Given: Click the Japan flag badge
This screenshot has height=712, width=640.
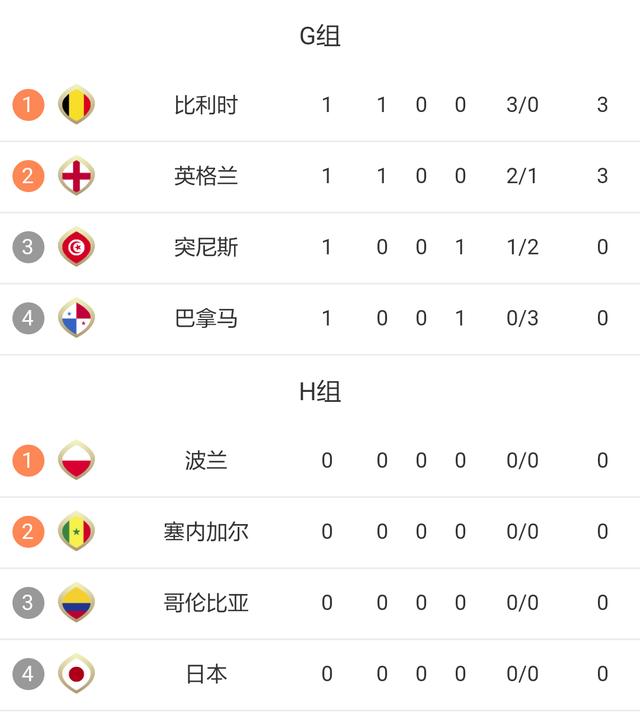Looking at the screenshot, I should pos(76,673).
